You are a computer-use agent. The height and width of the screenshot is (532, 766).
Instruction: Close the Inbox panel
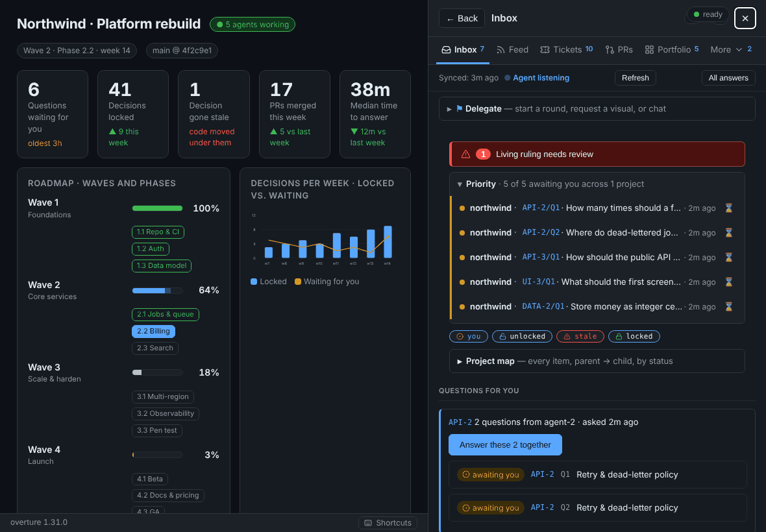(x=745, y=19)
